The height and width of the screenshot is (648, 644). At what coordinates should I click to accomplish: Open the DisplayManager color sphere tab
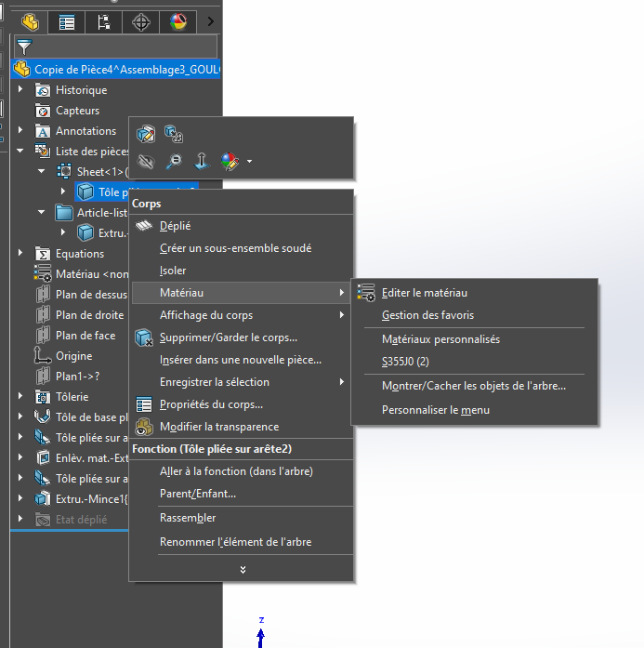pyautogui.click(x=177, y=21)
